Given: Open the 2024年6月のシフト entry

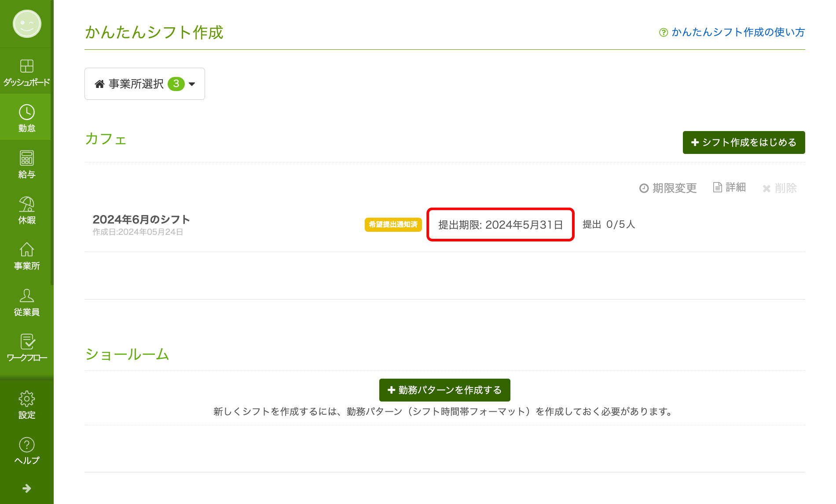Looking at the screenshot, I should (141, 219).
